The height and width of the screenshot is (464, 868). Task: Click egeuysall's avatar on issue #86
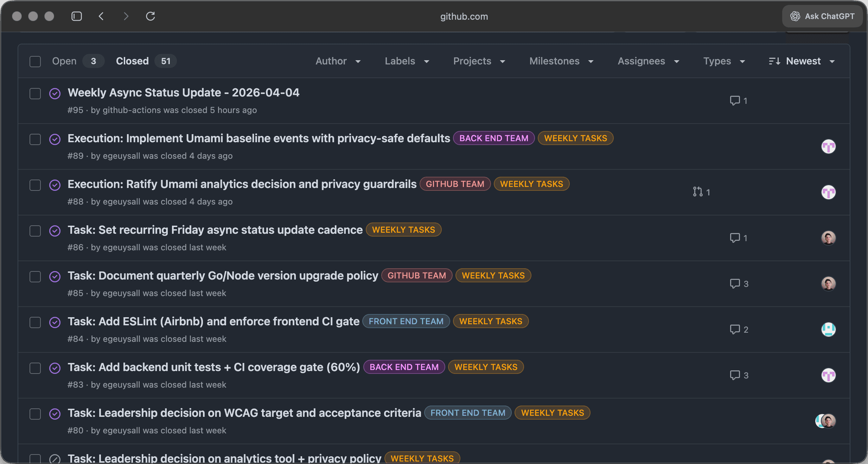click(828, 238)
